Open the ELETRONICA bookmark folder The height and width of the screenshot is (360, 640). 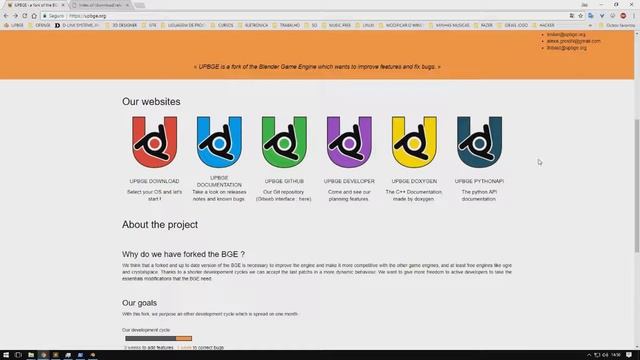pos(253,25)
